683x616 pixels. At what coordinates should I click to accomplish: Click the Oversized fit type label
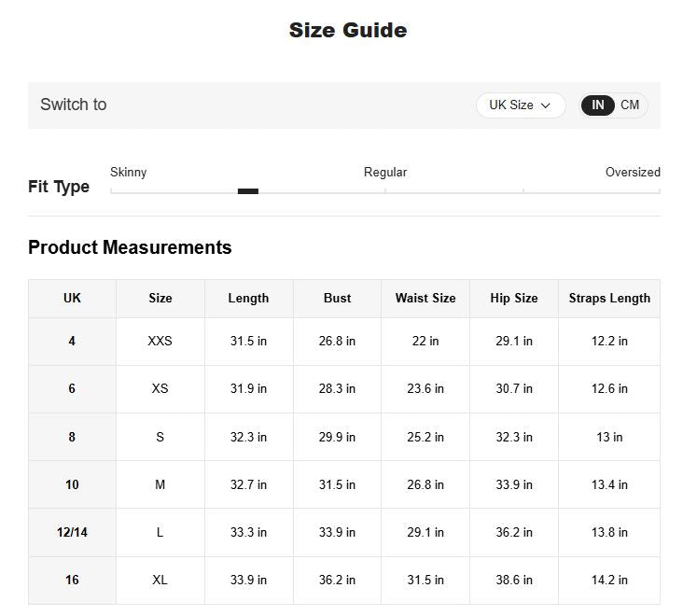pos(632,173)
